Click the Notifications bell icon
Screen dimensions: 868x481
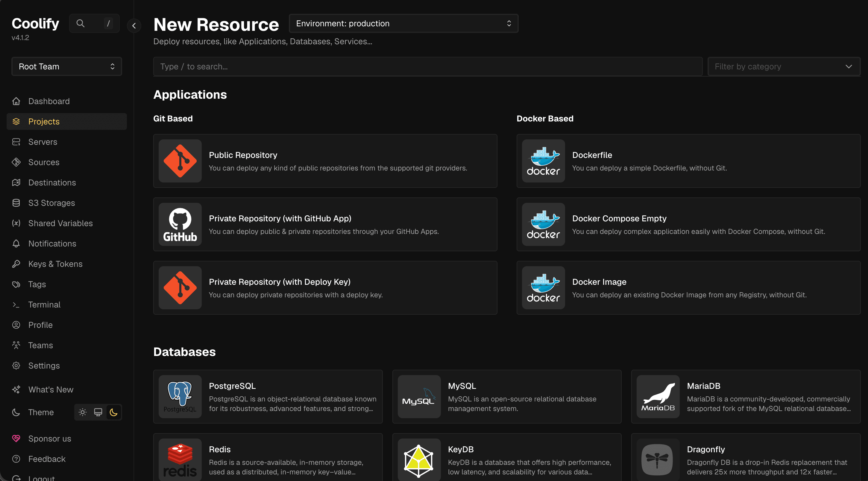coord(16,243)
